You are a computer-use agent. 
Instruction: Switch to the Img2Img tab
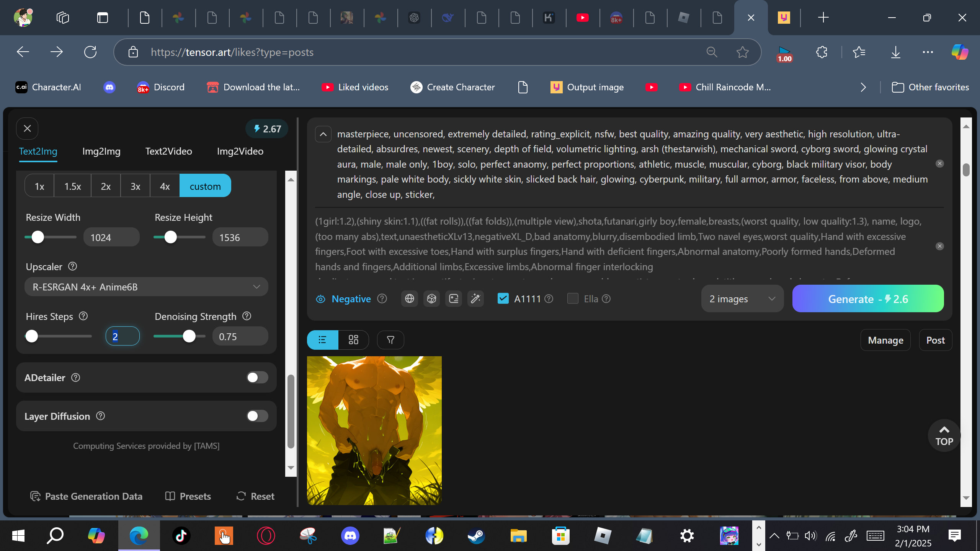[x=101, y=151]
